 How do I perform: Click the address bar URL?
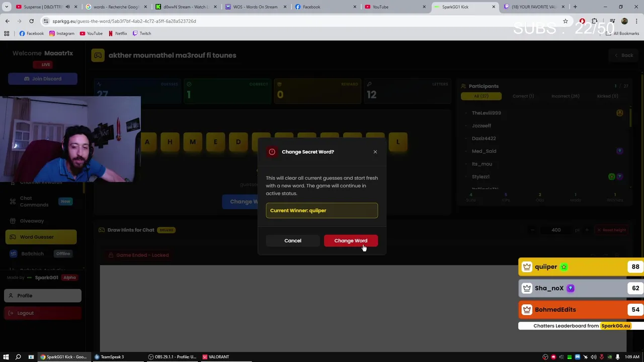pyautogui.click(x=124, y=21)
